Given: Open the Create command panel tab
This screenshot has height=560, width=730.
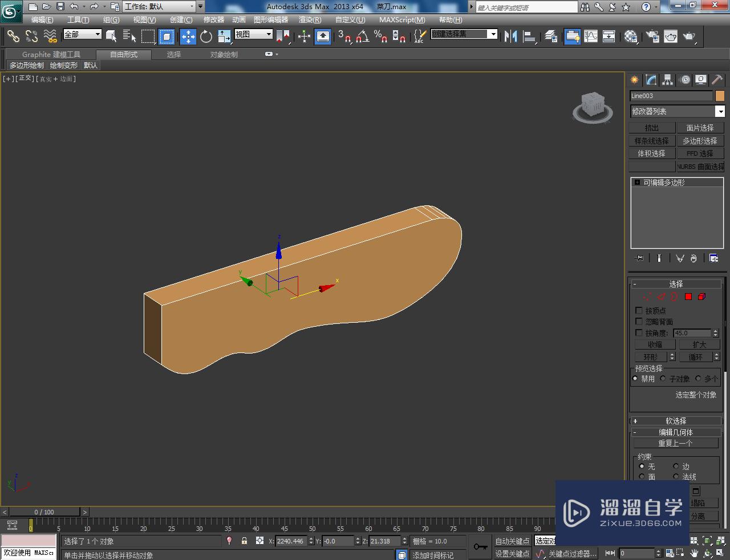Looking at the screenshot, I should (x=635, y=80).
